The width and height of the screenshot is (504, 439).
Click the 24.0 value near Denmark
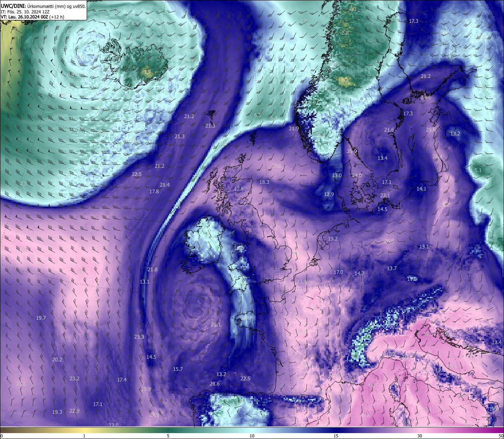(x=357, y=175)
